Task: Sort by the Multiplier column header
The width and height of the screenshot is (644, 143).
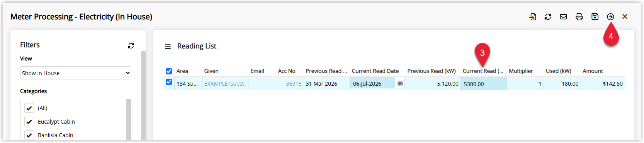Action: coord(521,71)
